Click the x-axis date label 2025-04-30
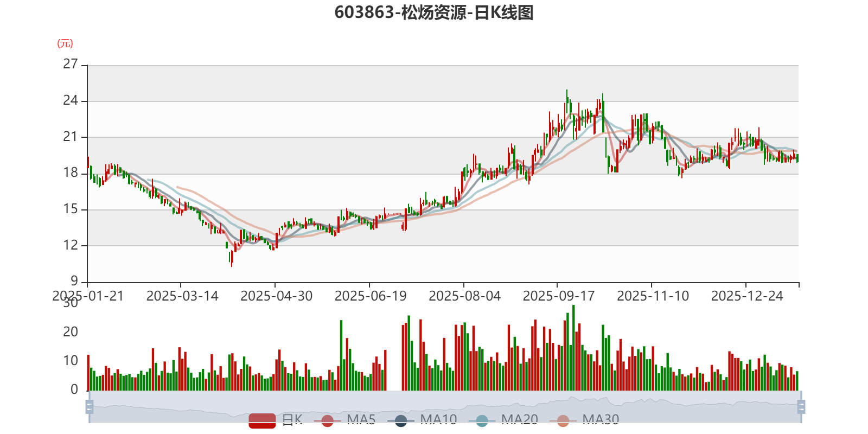The image size is (868, 434). coord(276,296)
